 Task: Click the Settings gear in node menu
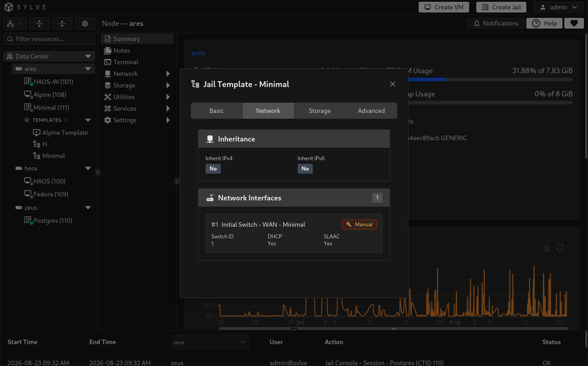coord(108,120)
